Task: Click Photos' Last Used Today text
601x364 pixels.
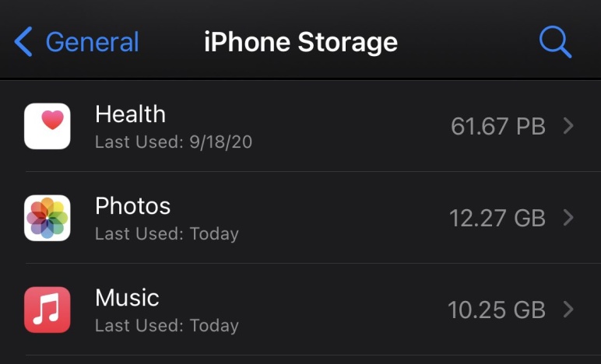Action: [167, 234]
